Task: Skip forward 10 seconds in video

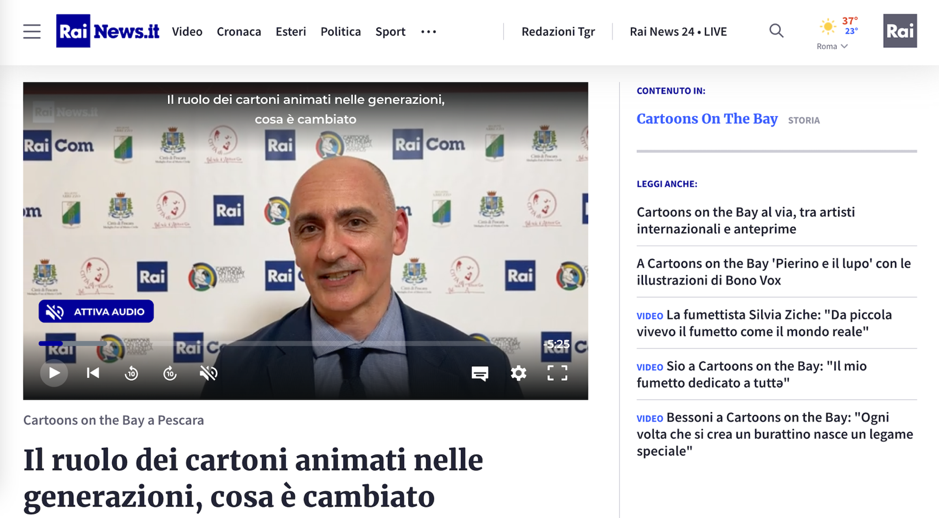Action: click(170, 373)
